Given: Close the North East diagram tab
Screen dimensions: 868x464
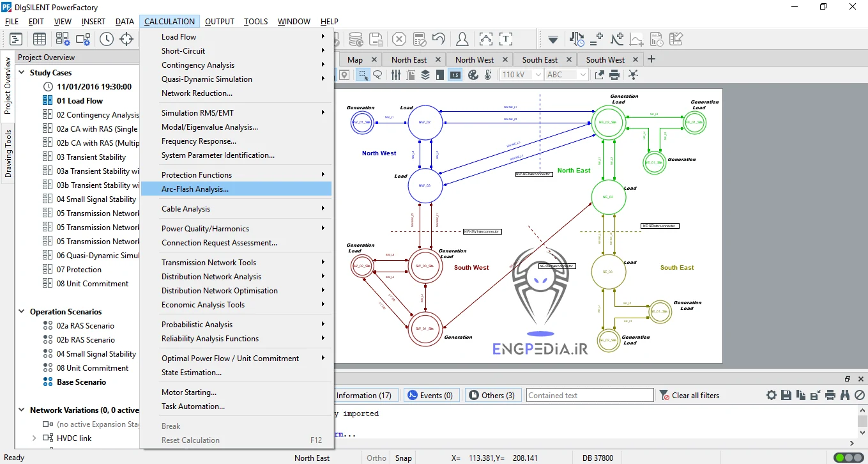Looking at the screenshot, I should (x=438, y=60).
